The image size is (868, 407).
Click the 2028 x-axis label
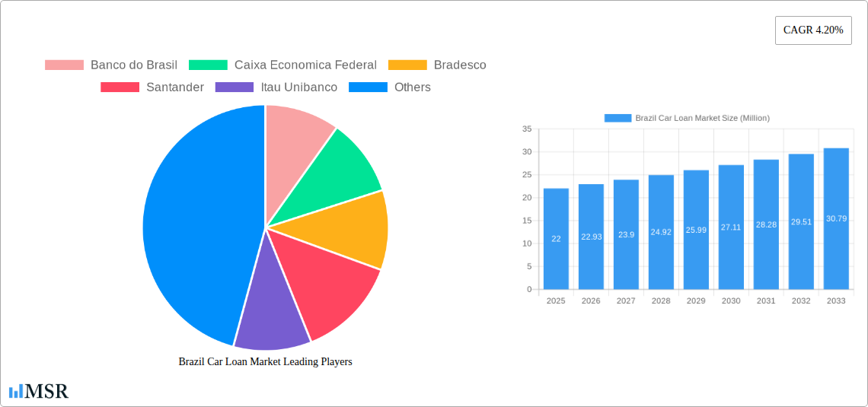(x=661, y=300)
